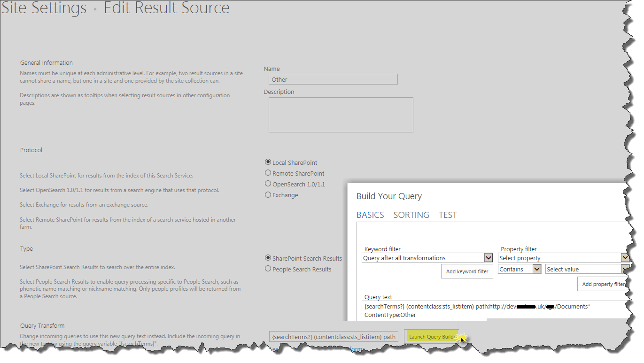Pick the Exchange protocol option
The image size is (644, 363).
268,194
